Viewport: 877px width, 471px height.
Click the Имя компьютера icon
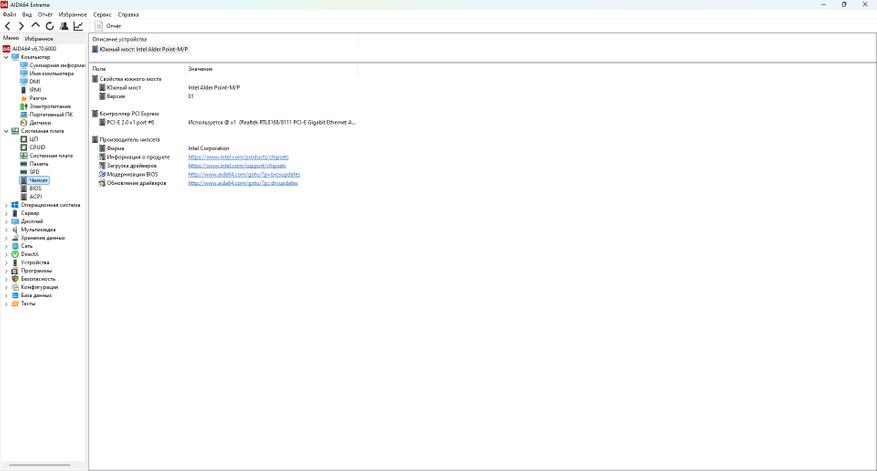(23, 73)
